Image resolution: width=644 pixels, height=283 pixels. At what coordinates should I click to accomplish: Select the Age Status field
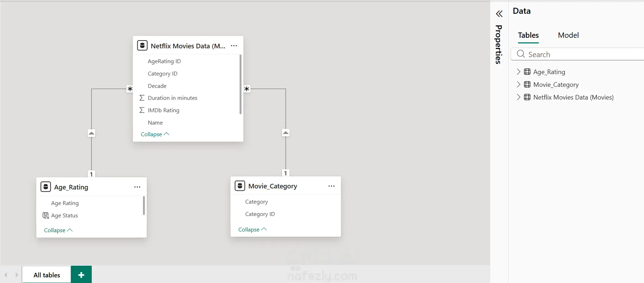point(65,215)
